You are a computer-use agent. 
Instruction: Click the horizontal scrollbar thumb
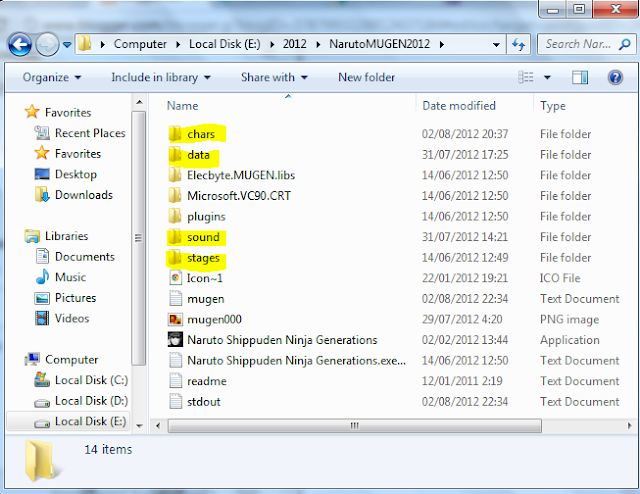point(355,425)
